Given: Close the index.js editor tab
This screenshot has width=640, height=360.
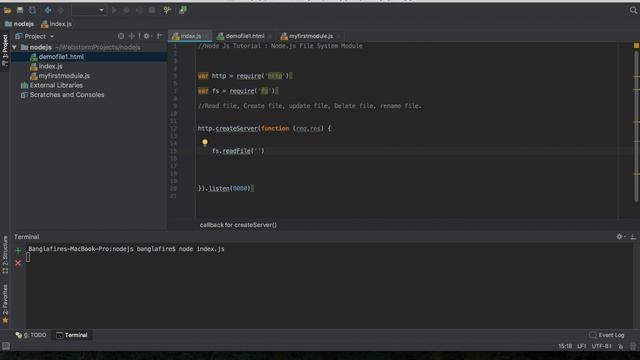Looking at the screenshot, I should pos(207,36).
